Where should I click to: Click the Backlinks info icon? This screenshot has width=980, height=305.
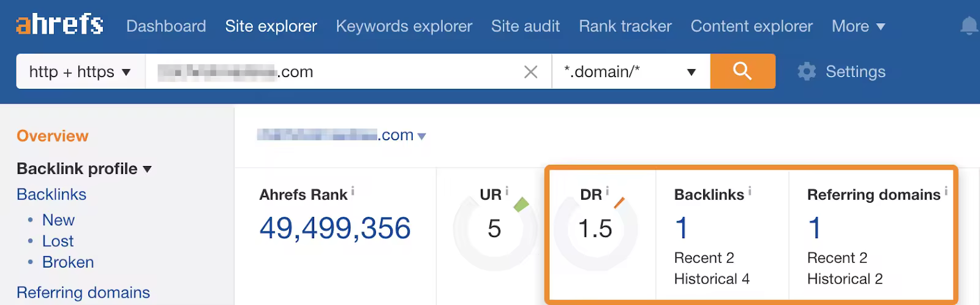point(750,191)
